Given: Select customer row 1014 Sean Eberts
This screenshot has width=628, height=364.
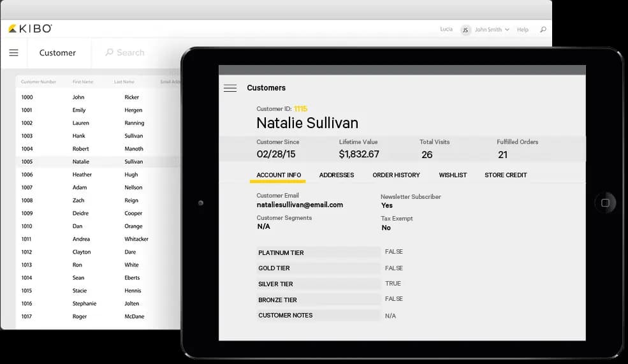Looking at the screenshot, I should 98,277.
